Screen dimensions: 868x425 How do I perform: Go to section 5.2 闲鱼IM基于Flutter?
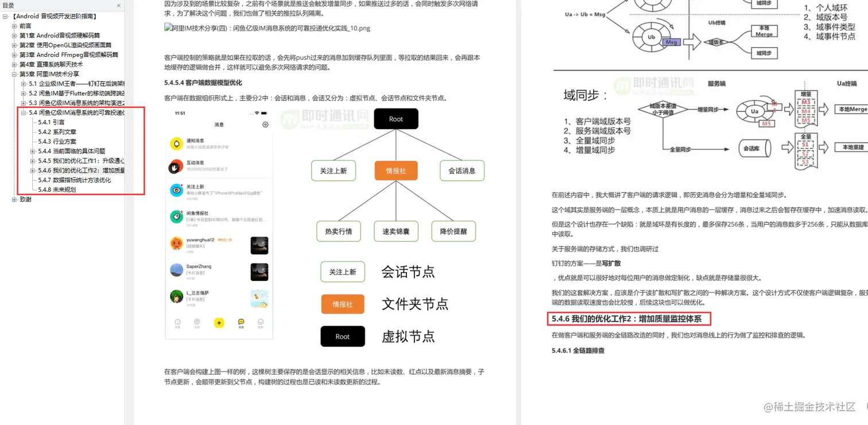[x=77, y=93]
